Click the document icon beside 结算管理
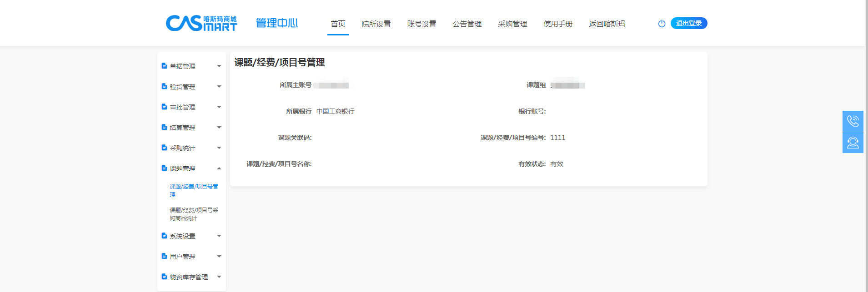The image size is (868, 292). 165,128
